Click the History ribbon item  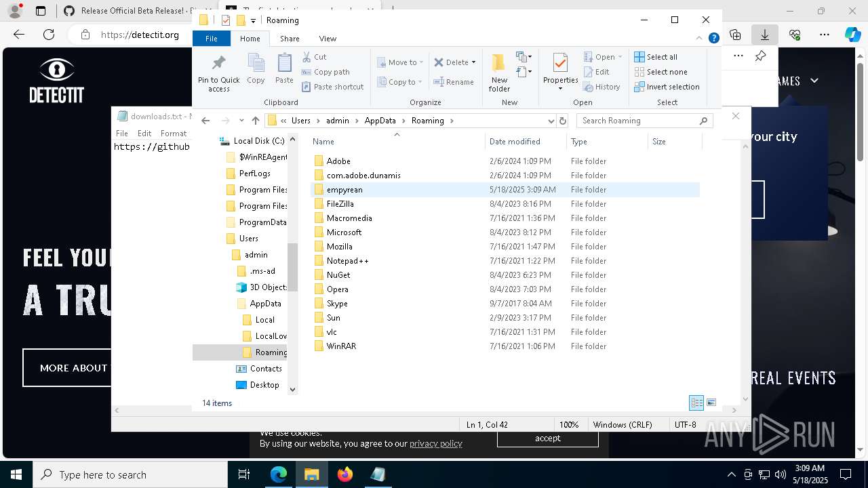pyautogui.click(x=601, y=87)
